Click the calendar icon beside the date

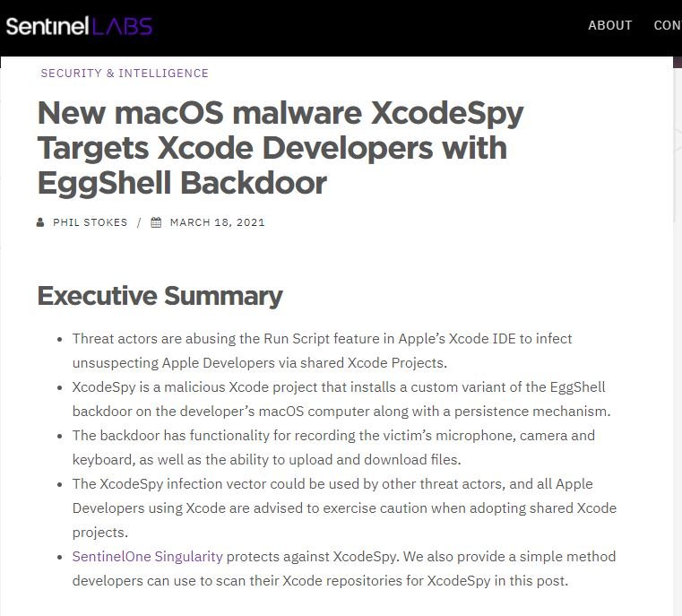click(156, 222)
